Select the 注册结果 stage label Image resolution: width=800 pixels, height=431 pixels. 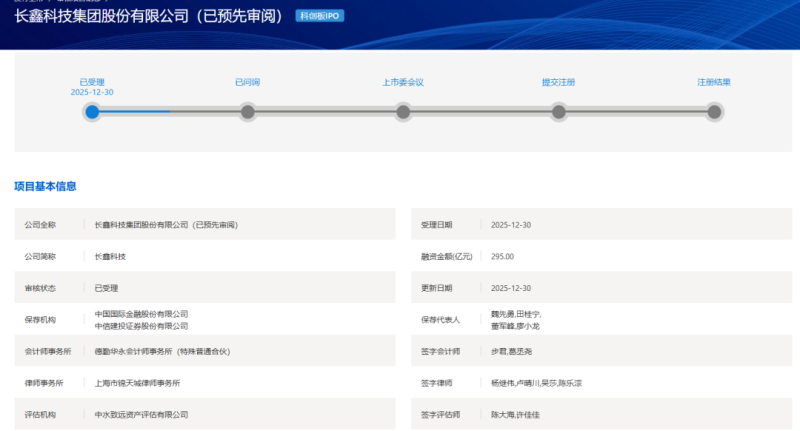[714, 82]
